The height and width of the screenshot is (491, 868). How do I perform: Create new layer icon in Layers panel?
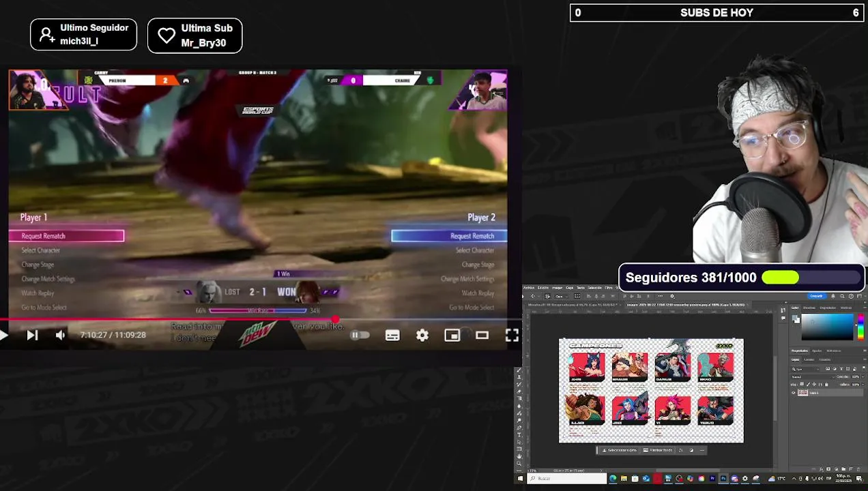click(850, 469)
